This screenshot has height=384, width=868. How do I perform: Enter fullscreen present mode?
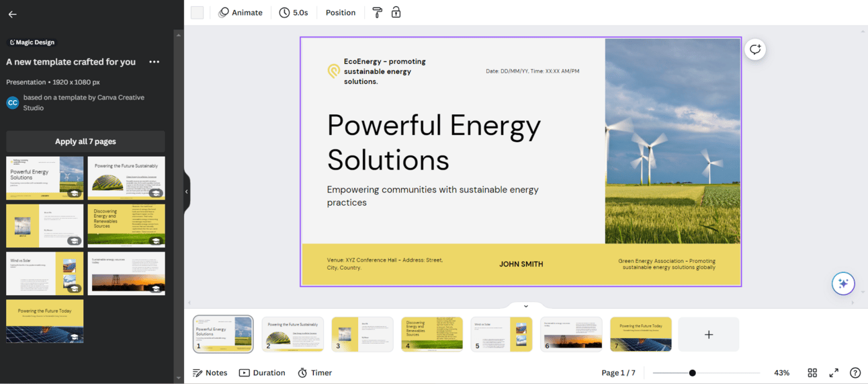pos(834,373)
